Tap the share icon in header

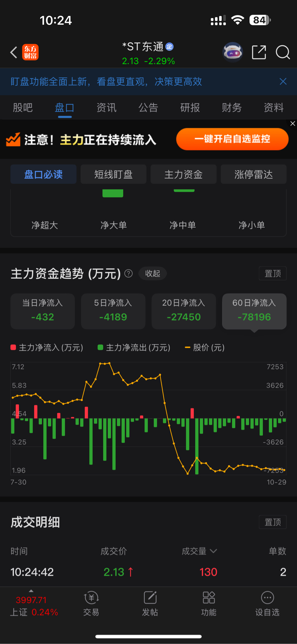pyautogui.click(x=259, y=52)
